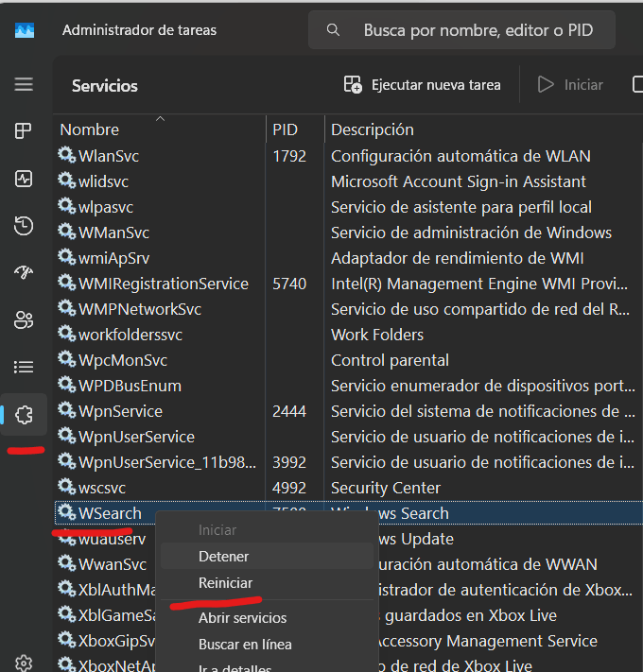Click the Task Manager app logo
The height and width of the screenshot is (672, 643).
(x=25, y=30)
